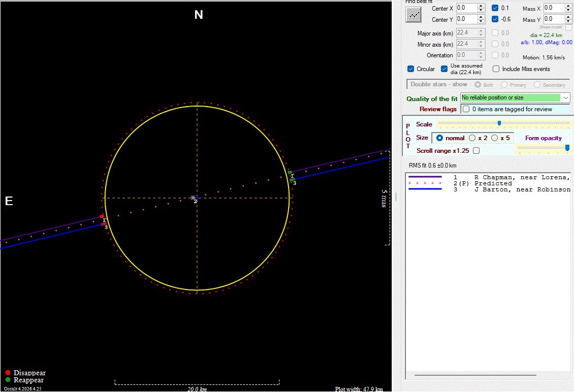Click the Mass X value field
The width and height of the screenshot is (574, 392).
tap(554, 8)
